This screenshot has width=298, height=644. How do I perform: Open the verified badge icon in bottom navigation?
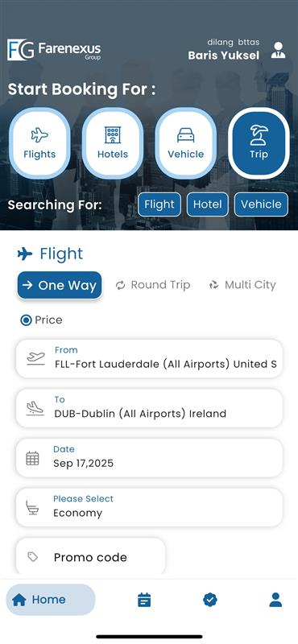click(x=210, y=600)
